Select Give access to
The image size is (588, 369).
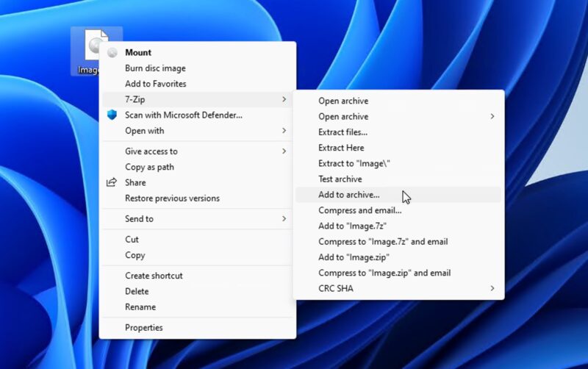tap(198, 151)
